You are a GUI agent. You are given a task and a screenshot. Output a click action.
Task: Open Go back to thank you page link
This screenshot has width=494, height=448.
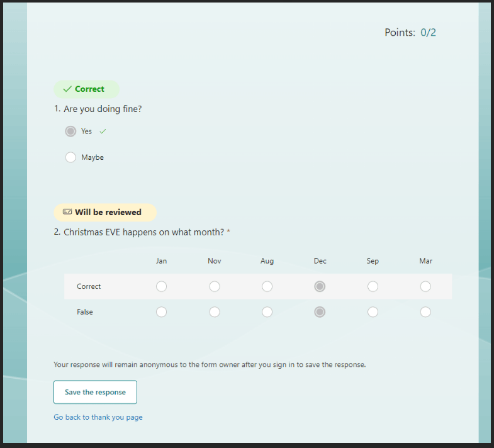98,417
